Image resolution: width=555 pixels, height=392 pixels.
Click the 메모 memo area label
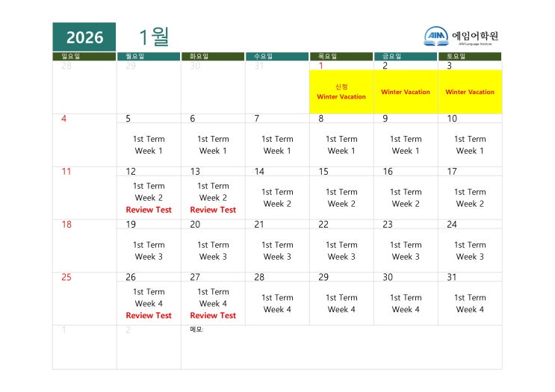(x=196, y=329)
